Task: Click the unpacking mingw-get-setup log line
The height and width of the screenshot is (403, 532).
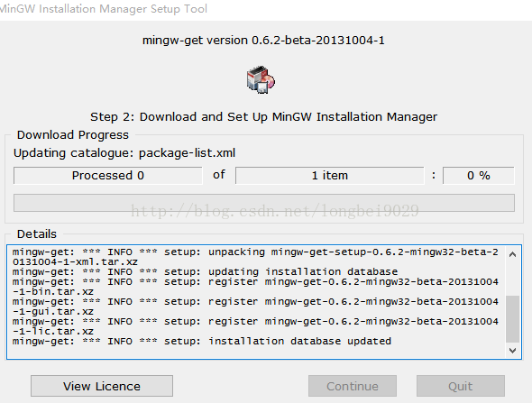Action: coord(255,257)
